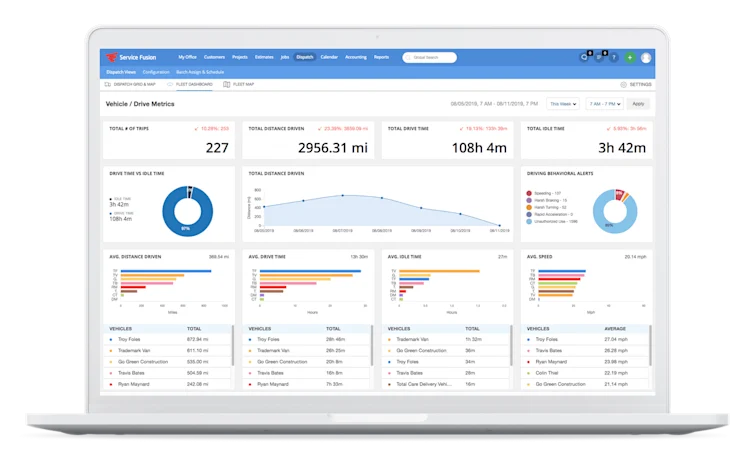Click the Settings link
The height and width of the screenshot is (476, 750).
640,85
